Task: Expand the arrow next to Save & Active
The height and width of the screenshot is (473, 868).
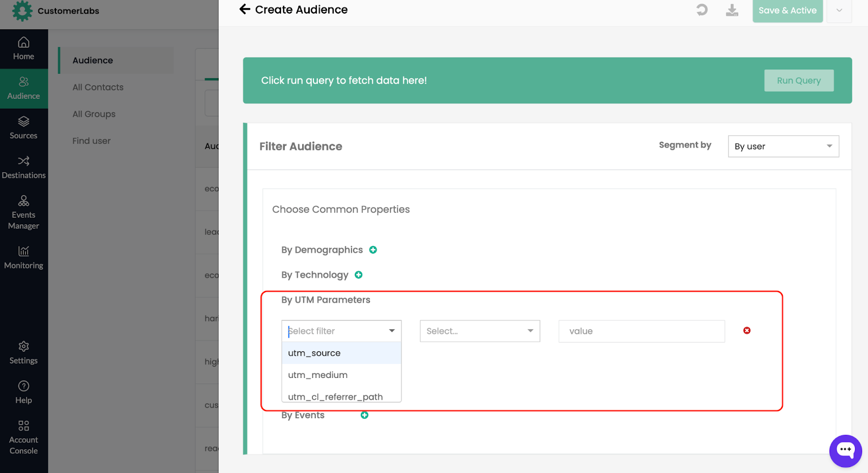Action: point(839,11)
